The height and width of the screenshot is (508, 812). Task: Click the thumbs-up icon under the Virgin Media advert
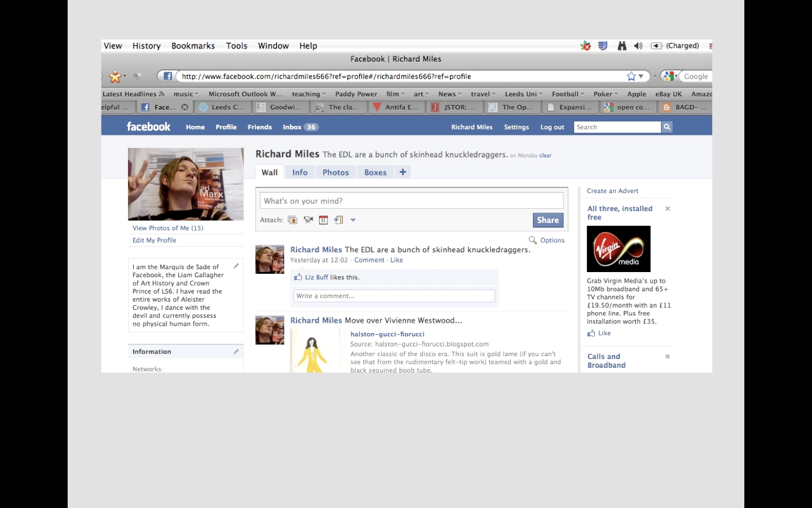(x=591, y=333)
